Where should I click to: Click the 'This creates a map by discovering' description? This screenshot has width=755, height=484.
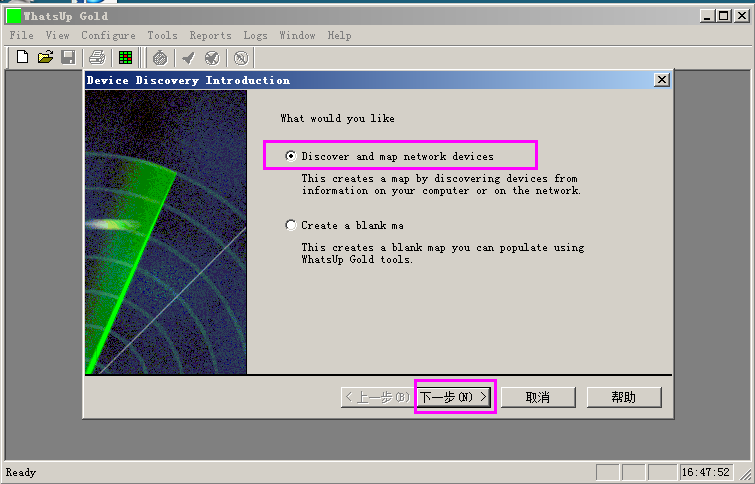tap(441, 184)
